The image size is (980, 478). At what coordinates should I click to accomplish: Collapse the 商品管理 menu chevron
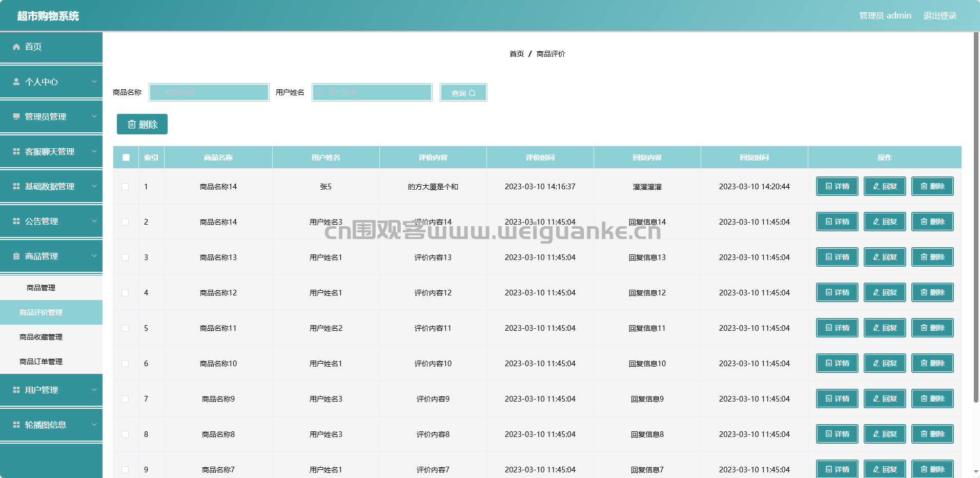coord(94,255)
